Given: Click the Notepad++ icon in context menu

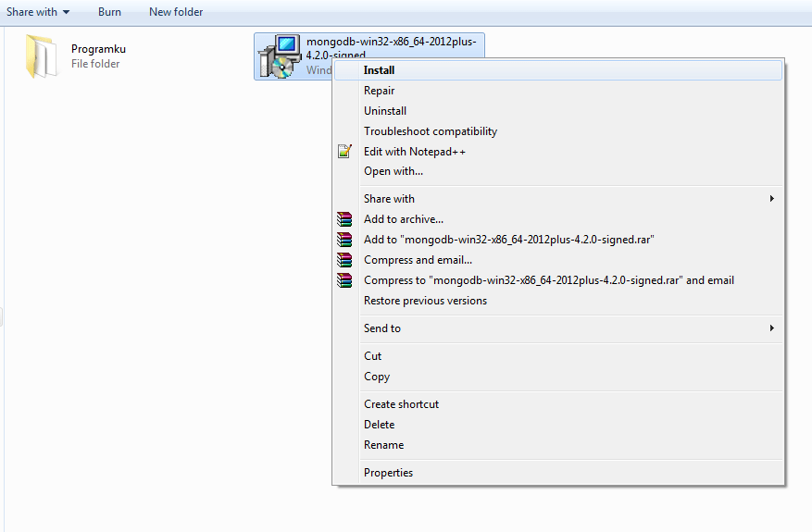Looking at the screenshot, I should tap(345, 152).
